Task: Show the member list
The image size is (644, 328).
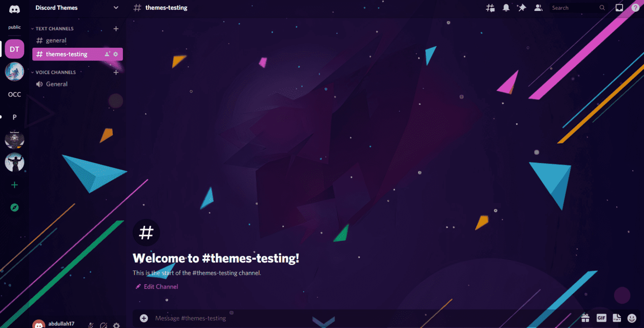Action: 538,7
